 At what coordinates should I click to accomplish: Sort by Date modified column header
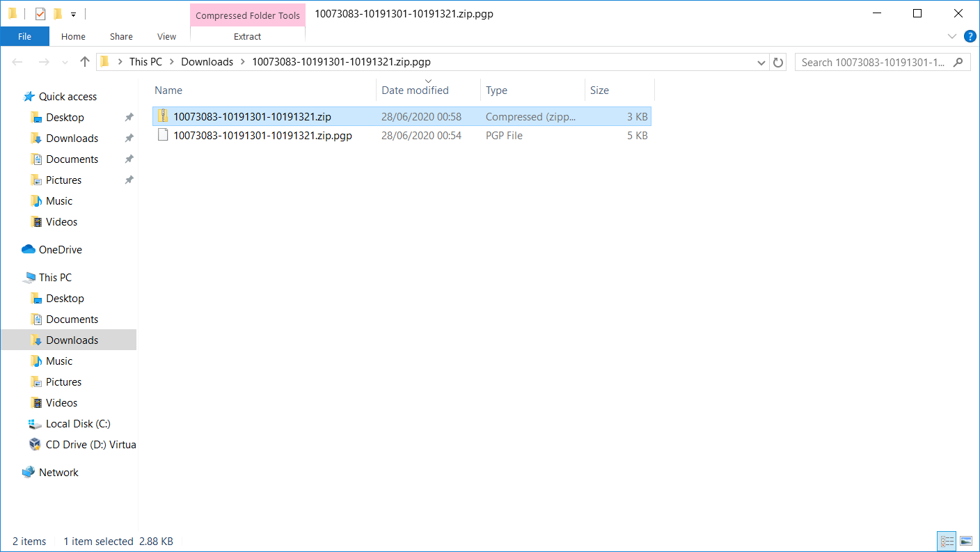click(x=415, y=90)
